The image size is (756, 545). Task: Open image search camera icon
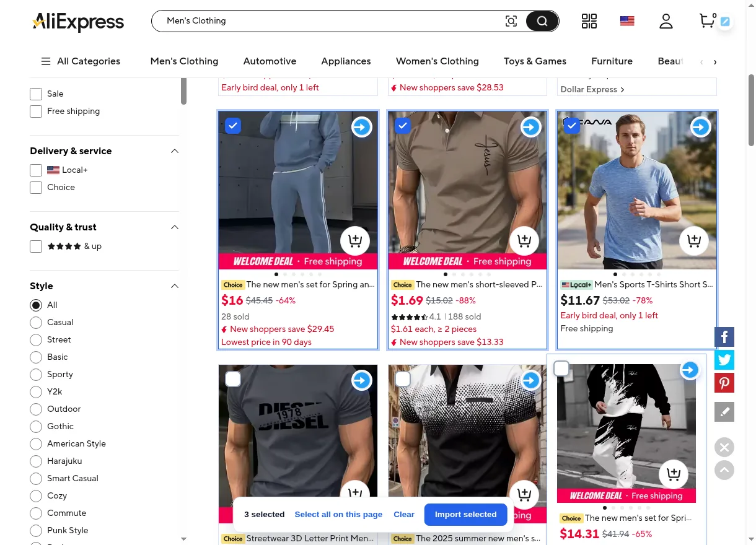click(x=511, y=21)
